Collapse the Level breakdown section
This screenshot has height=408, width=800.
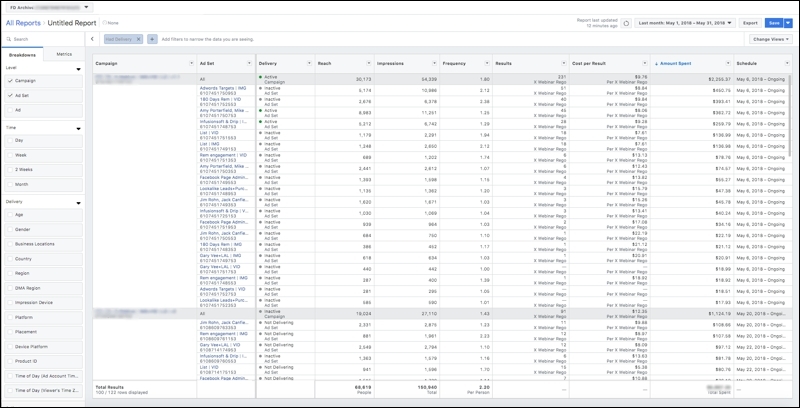[79, 69]
